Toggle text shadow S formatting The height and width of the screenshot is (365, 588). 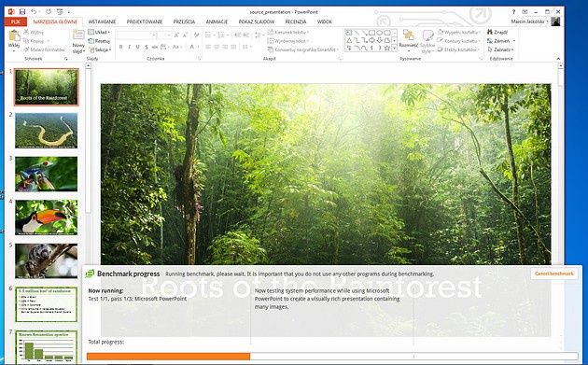click(147, 47)
